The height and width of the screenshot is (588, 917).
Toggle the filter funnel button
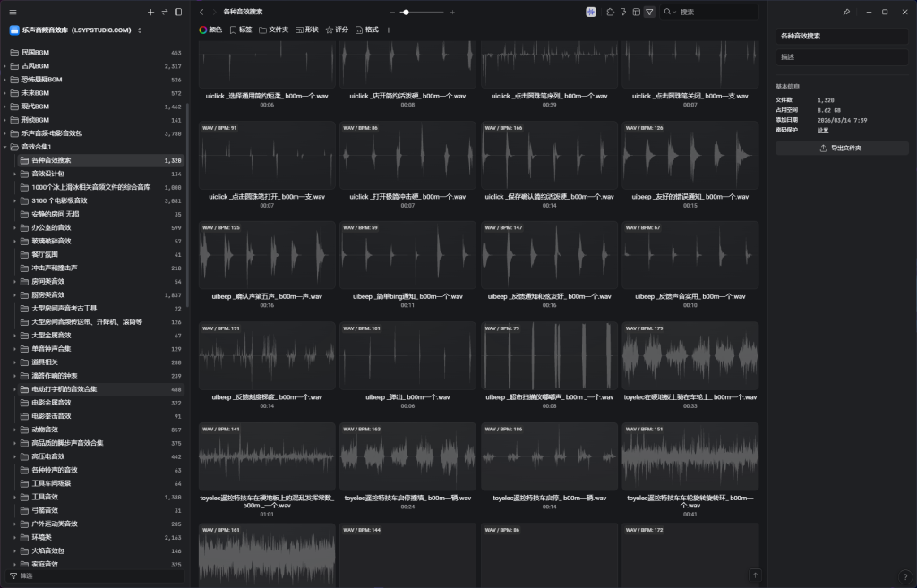(649, 12)
